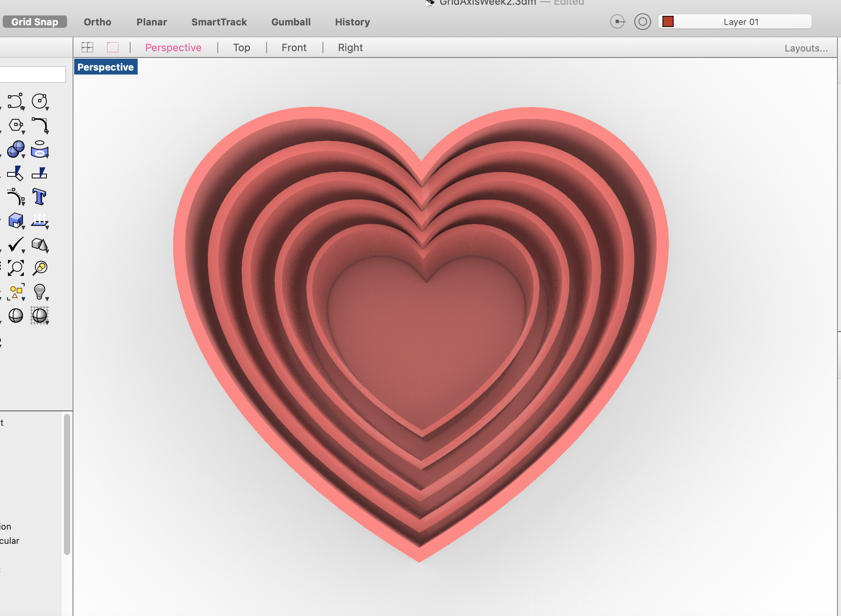Select the four-viewport layout icon
The image size is (841, 616).
point(87,47)
